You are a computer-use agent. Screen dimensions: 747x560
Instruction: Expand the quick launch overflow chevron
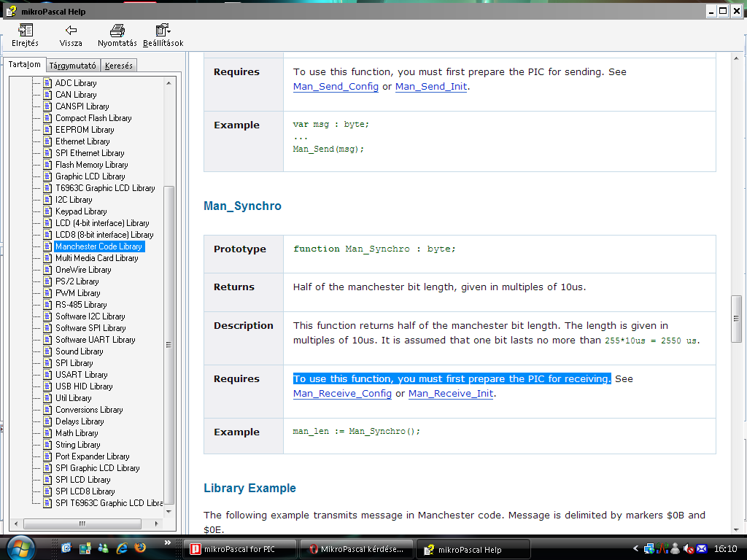[167, 542]
